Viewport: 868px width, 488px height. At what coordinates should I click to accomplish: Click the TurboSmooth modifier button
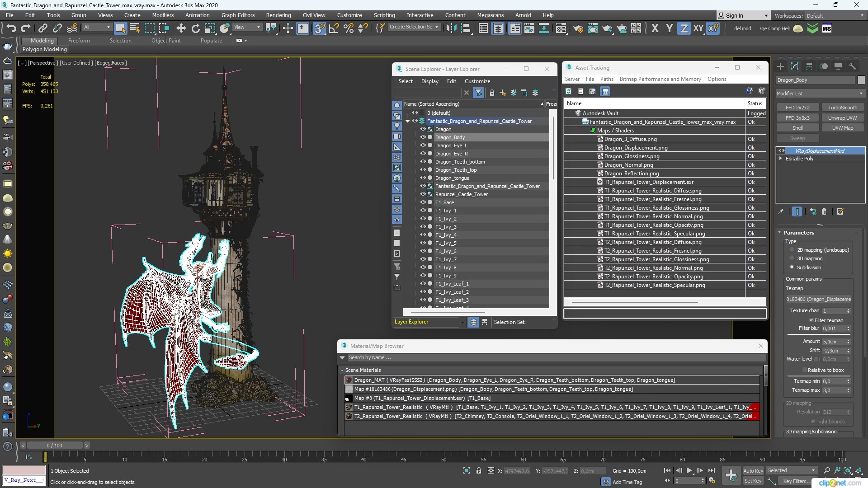[842, 107]
